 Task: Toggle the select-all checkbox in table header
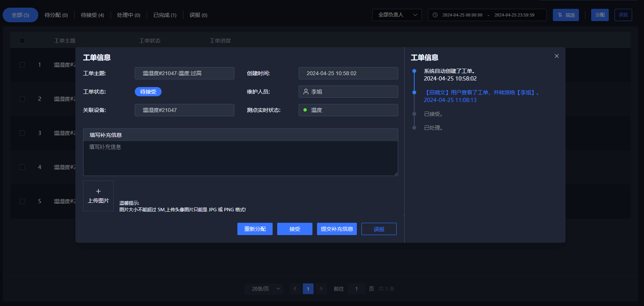pos(22,41)
